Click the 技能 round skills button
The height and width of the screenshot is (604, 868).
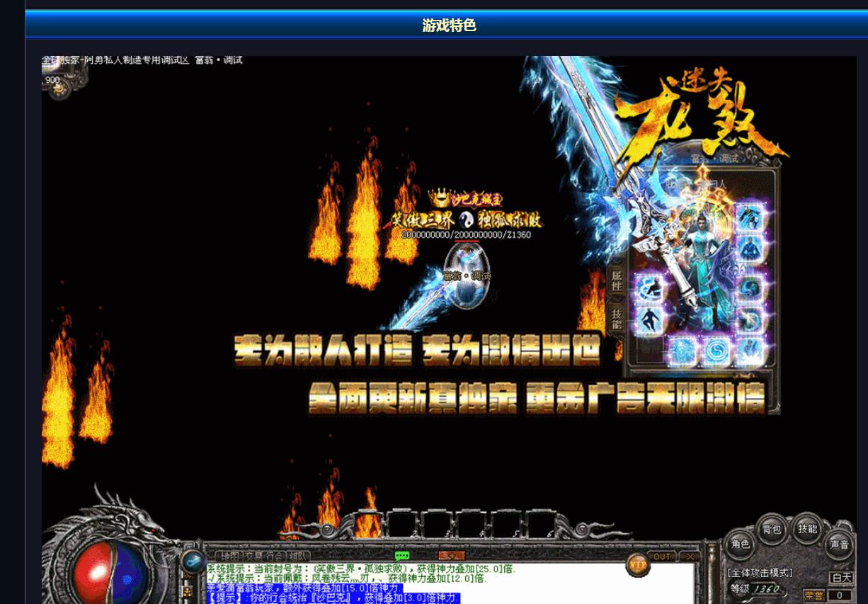[x=807, y=528]
